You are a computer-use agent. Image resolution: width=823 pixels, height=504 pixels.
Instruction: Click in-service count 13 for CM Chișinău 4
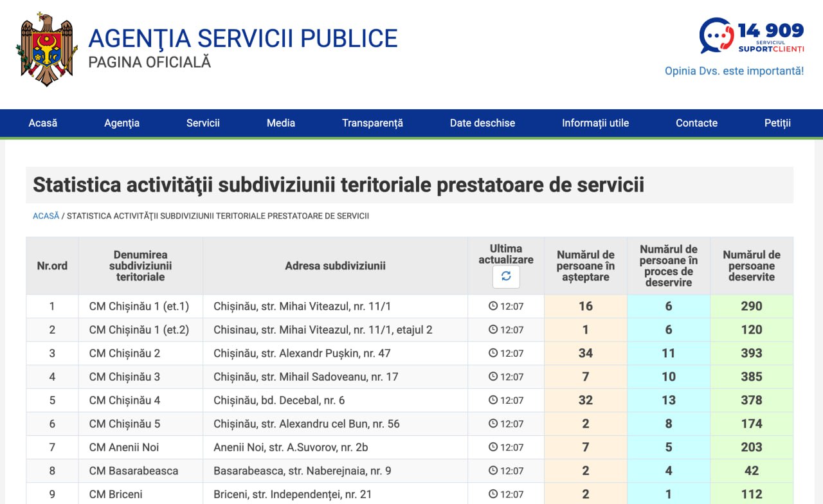click(669, 400)
